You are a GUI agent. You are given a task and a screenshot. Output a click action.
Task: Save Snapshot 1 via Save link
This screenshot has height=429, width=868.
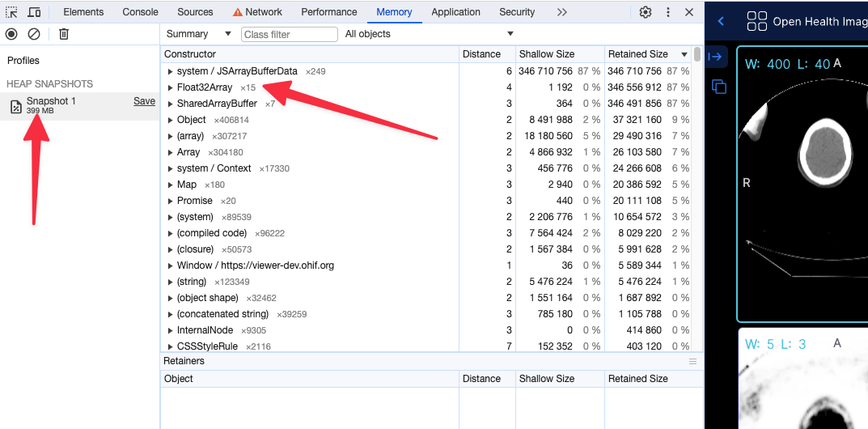coord(144,101)
